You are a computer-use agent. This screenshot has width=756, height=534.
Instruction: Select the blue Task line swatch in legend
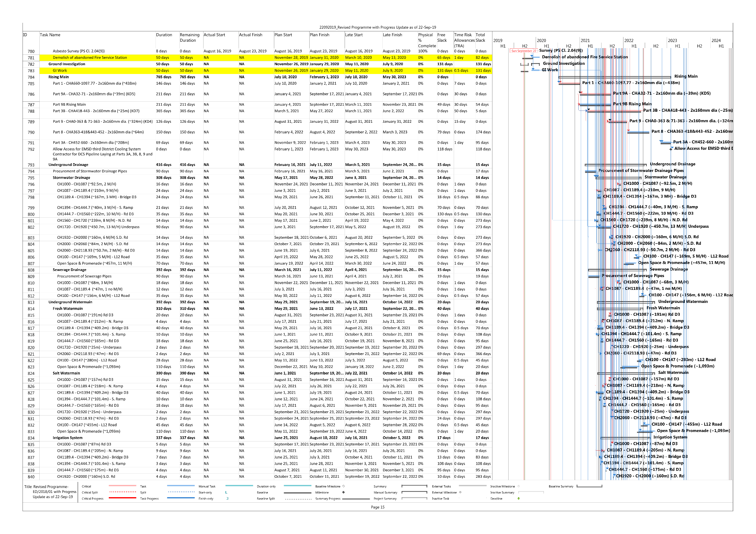[x=181, y=486]
